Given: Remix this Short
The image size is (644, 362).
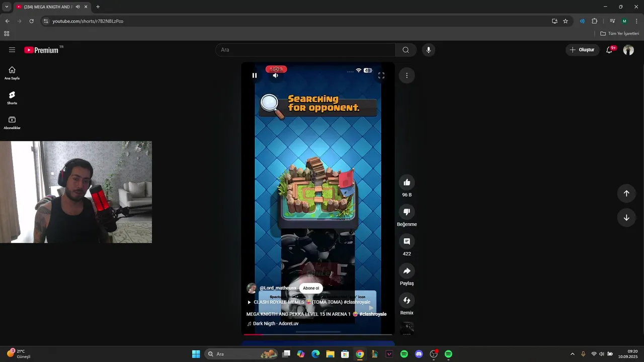Looking at the screenshot, I should pos(407,301).
